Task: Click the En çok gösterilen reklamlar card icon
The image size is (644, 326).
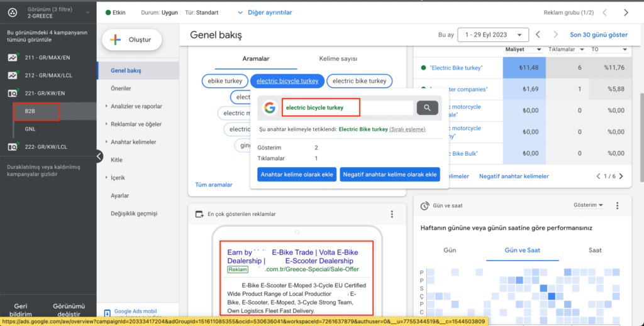Action: coord(199,214)
